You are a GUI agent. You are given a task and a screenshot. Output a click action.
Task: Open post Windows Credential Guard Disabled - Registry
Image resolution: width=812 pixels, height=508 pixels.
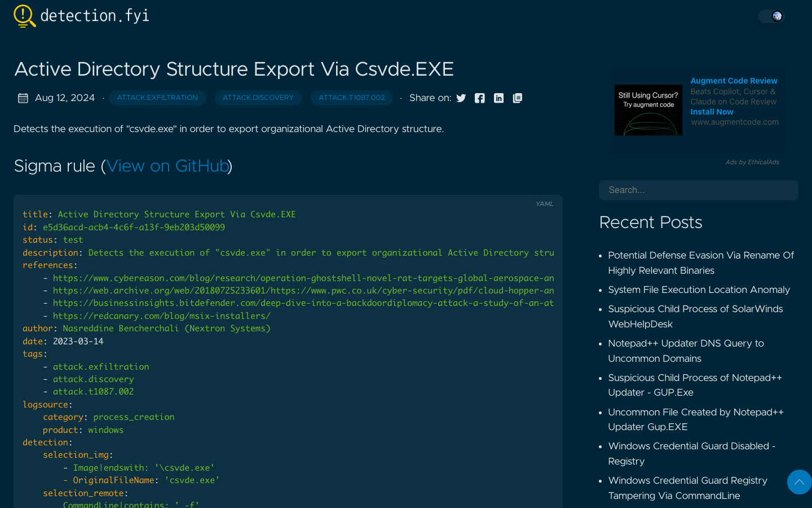tap(692, 453)
